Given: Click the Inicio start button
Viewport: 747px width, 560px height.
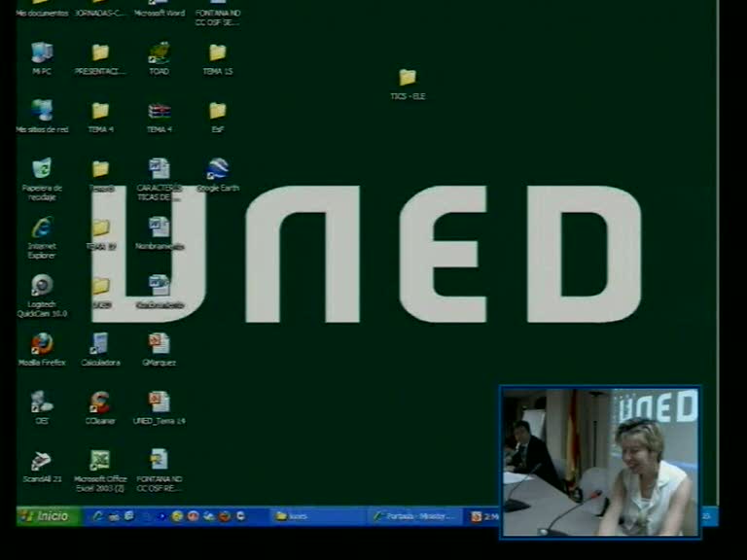Looking at the screenshot, I should point(48,515).
